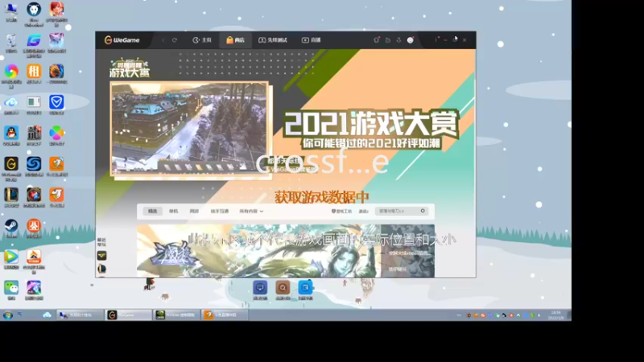Select the 单机 single-player filter
The width and height of the screenshot is (644, 362).
click(173, 211)
